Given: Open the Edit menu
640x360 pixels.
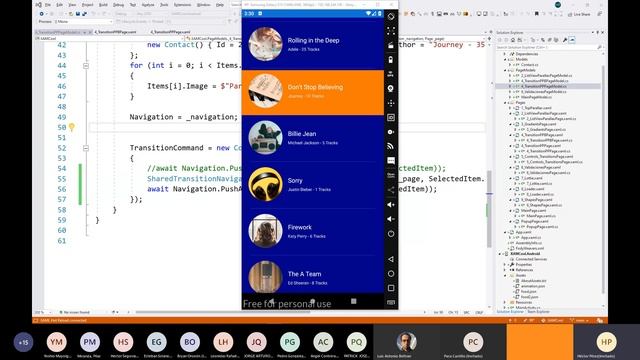Looking at the screenshot, I should click(59, 5).
